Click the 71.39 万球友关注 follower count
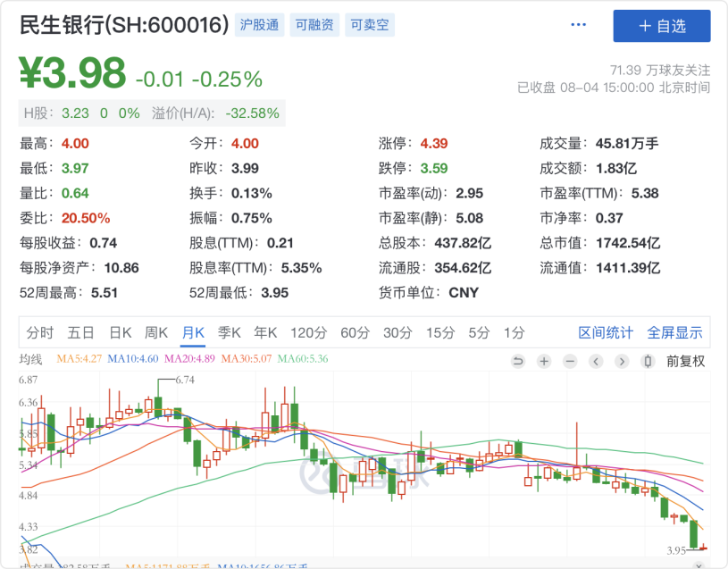Screen dimensions: 728x569 (x=660, y=70)
